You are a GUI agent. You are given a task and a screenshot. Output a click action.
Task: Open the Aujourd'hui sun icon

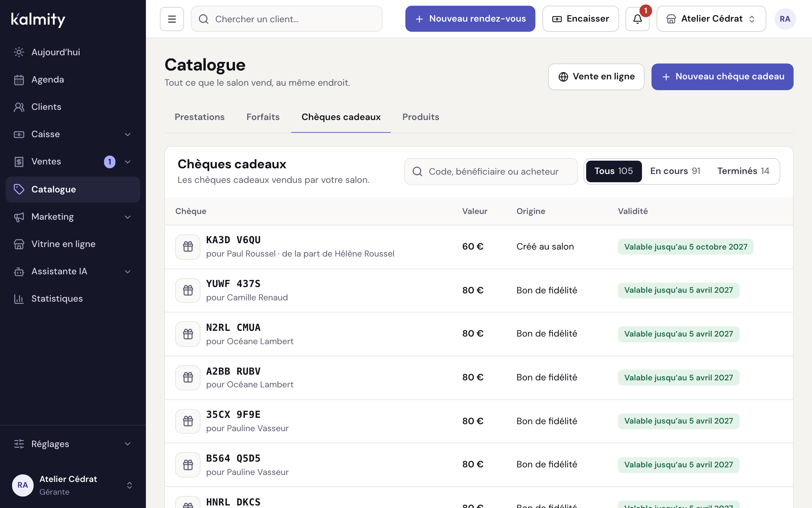[x=19, y=52]
